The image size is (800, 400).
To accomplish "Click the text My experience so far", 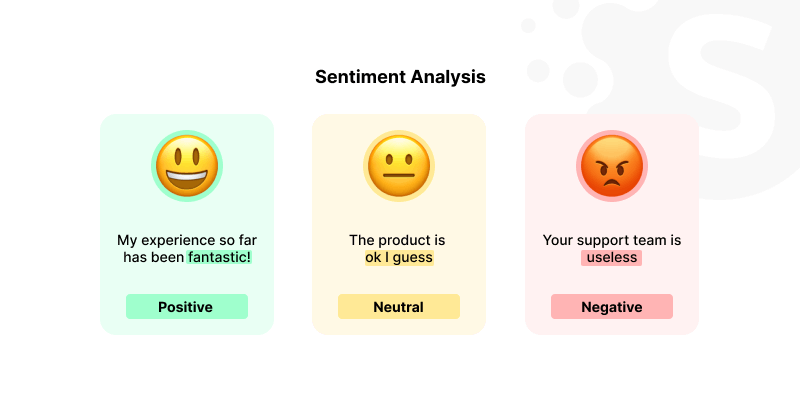I will pos(187,240).
